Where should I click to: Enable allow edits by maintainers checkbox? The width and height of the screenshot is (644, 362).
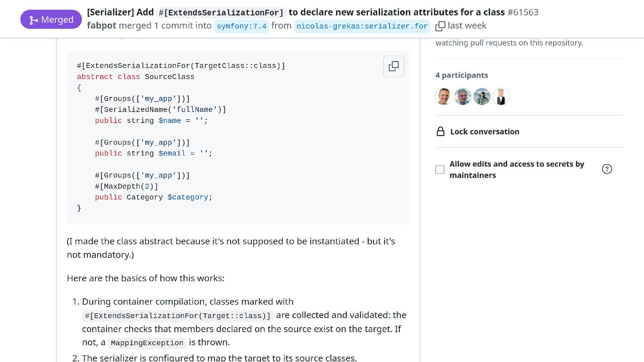[440, 170]
